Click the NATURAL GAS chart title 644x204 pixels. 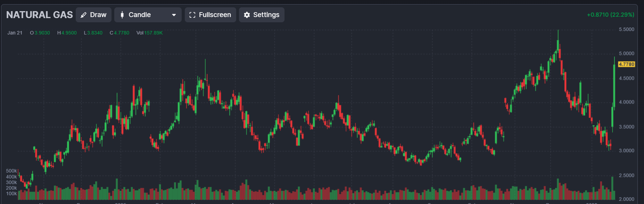(40, 15)
